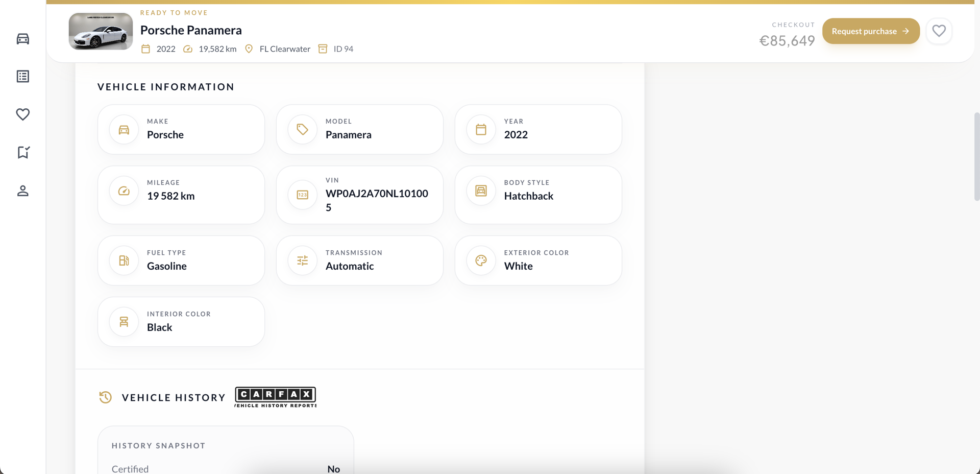Click the sliders icon in Transmission card
Viewport: 980px width, 474px height.
[x=303, y=260]
